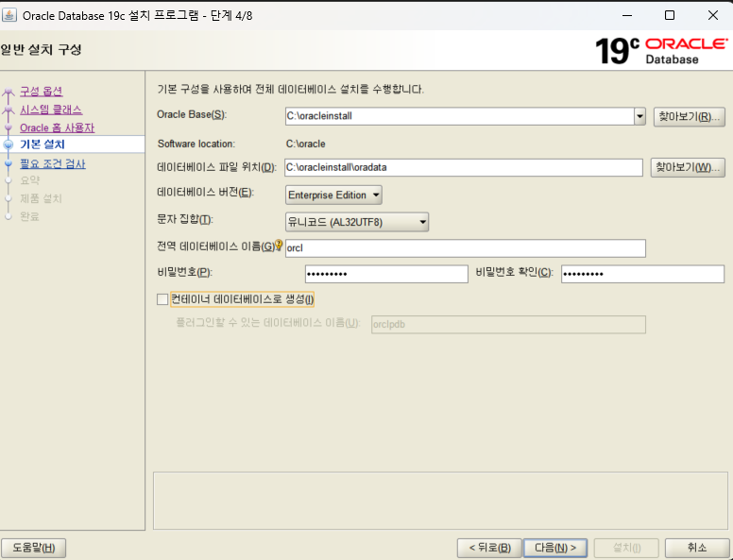
Task: Click the Oracle 19c Database logo
Action: click(x=661, y=50)
